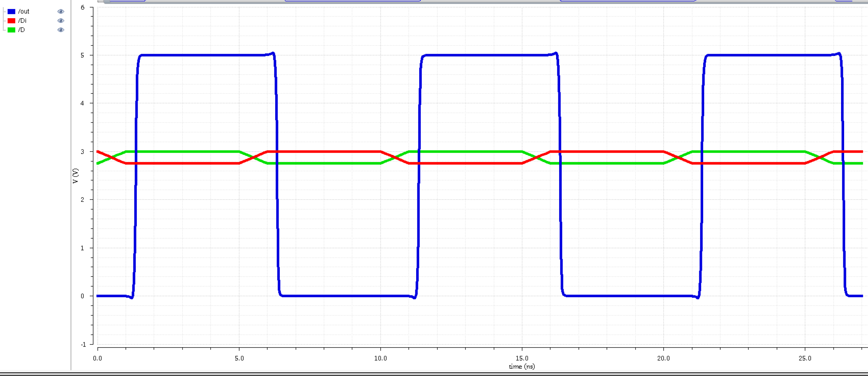This screenshot has height=376, width=868.
Task: Hide the /Di signal using its eye icon
Action: [61, 20]
